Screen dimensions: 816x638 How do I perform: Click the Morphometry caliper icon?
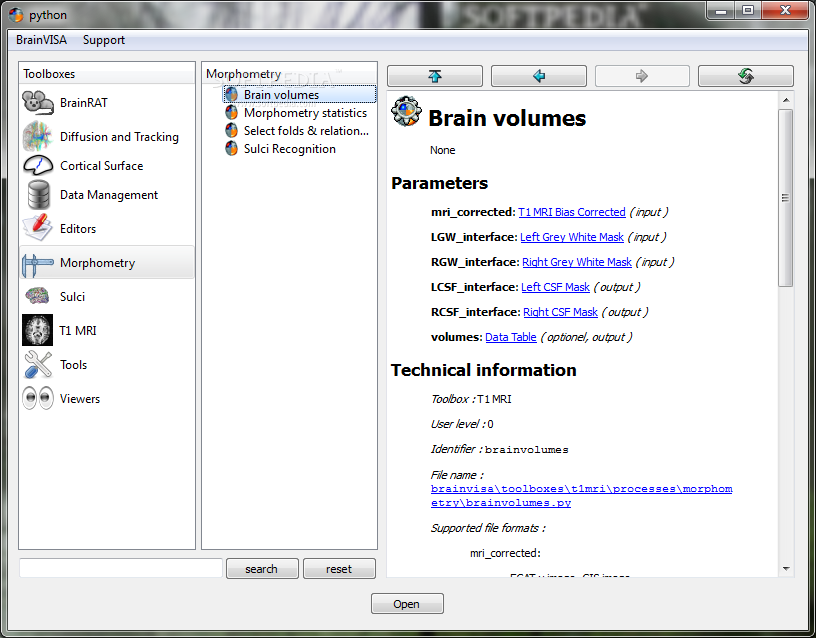(37, 263)
